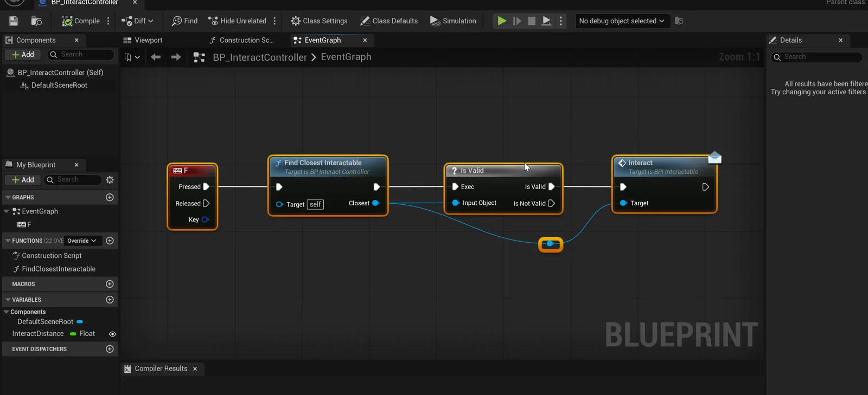Close the EventGraph tab
This screenshot has height=395, width=868.
(x=365, y=40)
